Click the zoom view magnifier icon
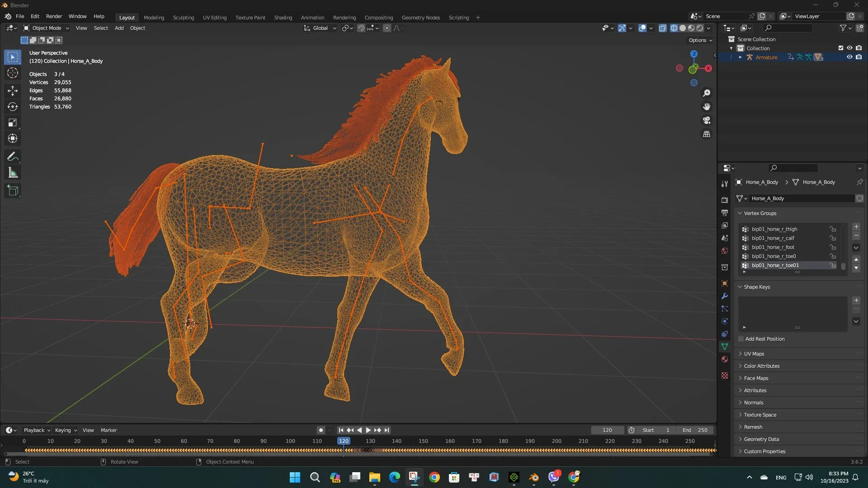Screen dimensions: 868x488 coord(707,93)
